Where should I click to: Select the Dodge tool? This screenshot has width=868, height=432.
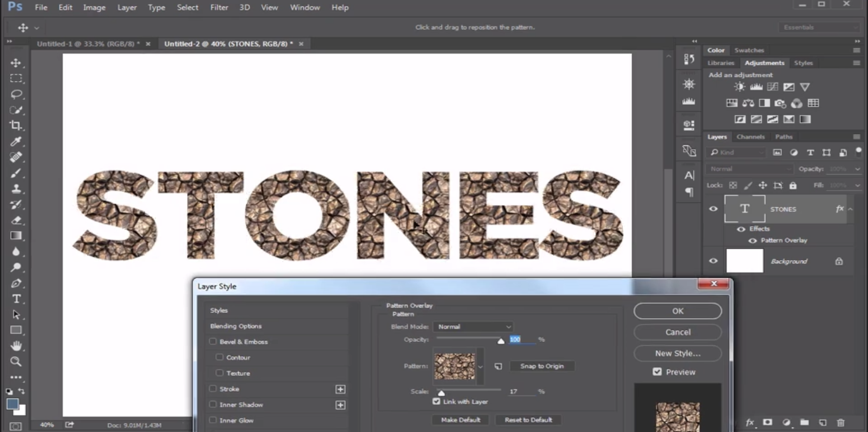click(x=16, y=267)
